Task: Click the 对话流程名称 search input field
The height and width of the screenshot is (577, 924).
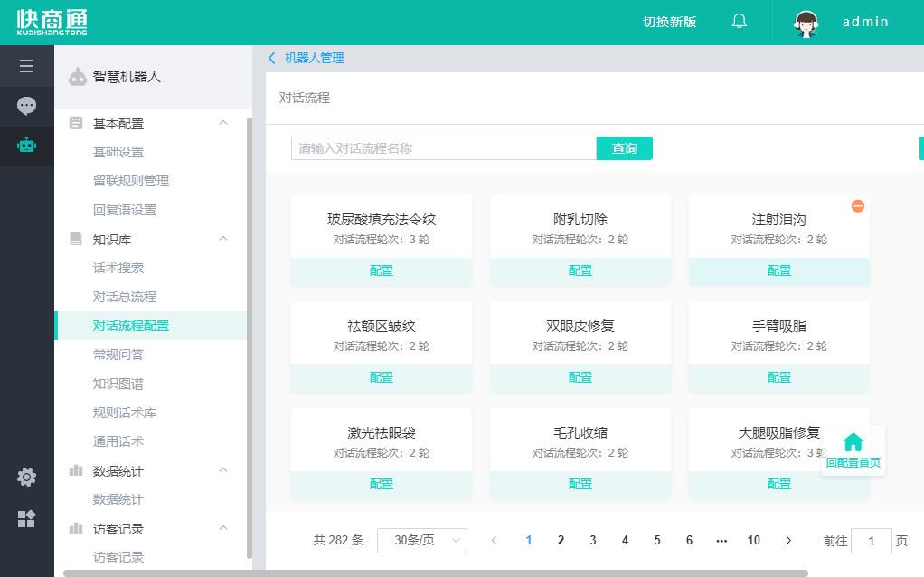Action: [x=443, y=148]
